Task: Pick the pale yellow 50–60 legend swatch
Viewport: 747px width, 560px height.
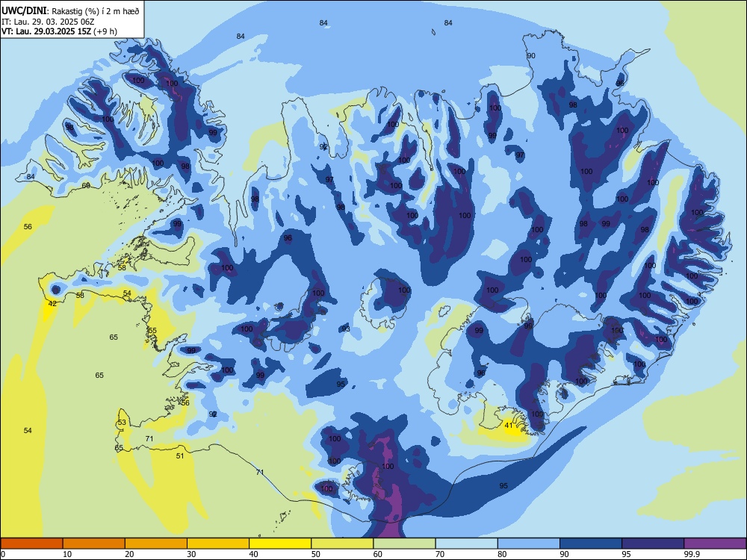Action: [x=342, y=544]
